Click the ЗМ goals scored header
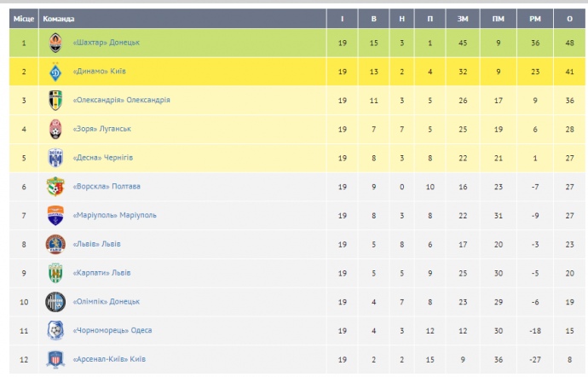 tap(463, 18)
